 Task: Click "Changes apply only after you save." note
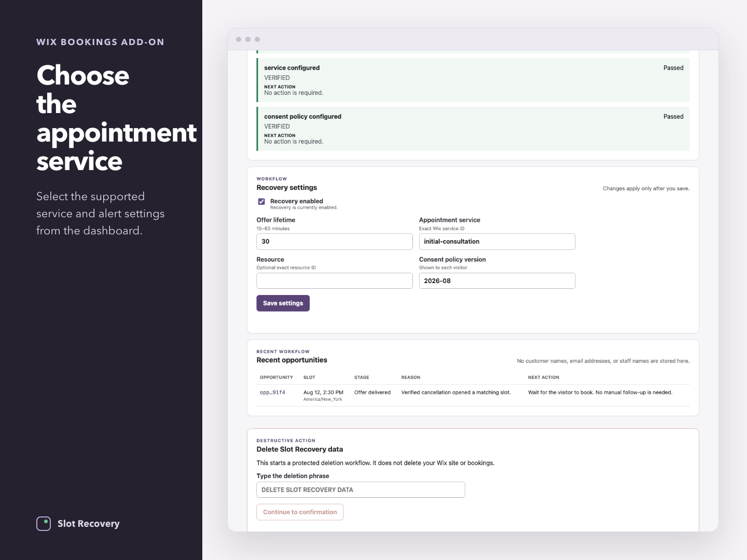tap(646, 189)
